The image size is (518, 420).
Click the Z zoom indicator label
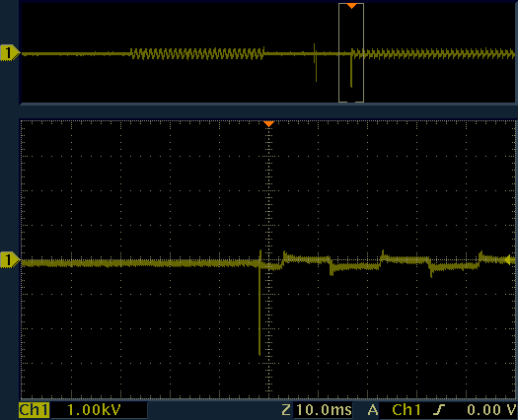pos(286,410)
